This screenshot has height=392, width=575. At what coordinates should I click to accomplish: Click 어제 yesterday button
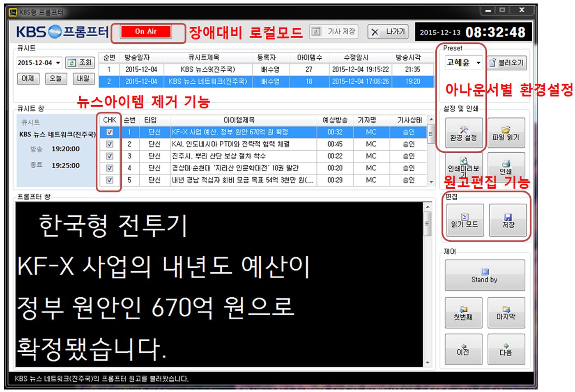point(28,78)
